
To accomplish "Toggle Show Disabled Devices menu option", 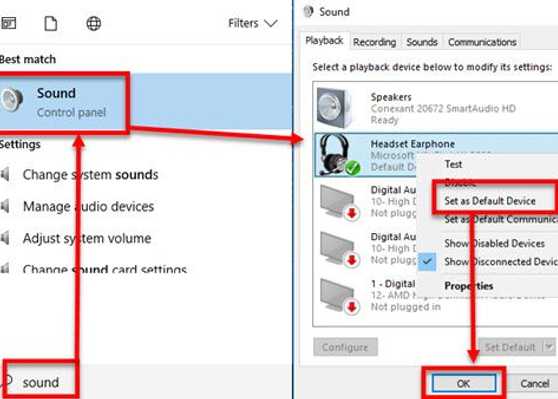I will (x=495, y=243).
